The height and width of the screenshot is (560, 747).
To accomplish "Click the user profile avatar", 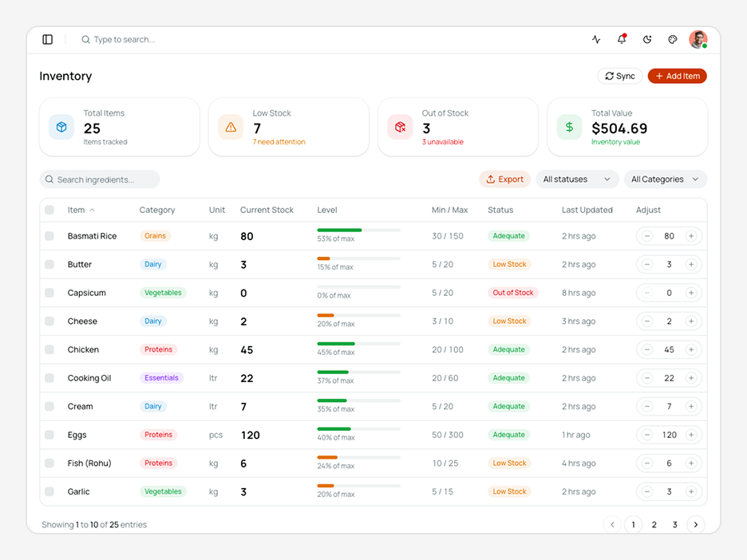I will point(698,40).
